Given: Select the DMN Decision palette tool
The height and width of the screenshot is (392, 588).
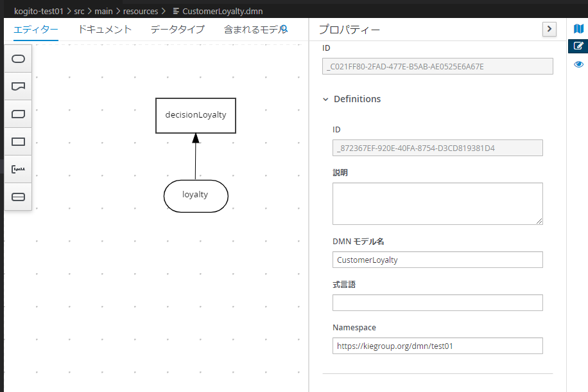Looking at the screenshot, I should click(x=18, y=142).
